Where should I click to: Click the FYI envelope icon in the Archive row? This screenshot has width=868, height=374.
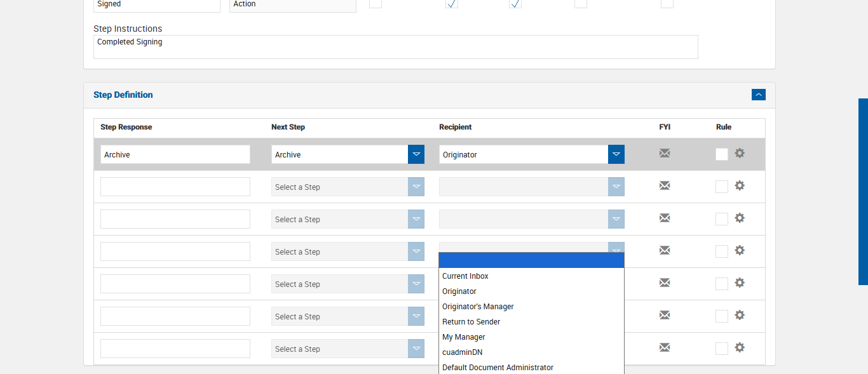pos(665,153)
